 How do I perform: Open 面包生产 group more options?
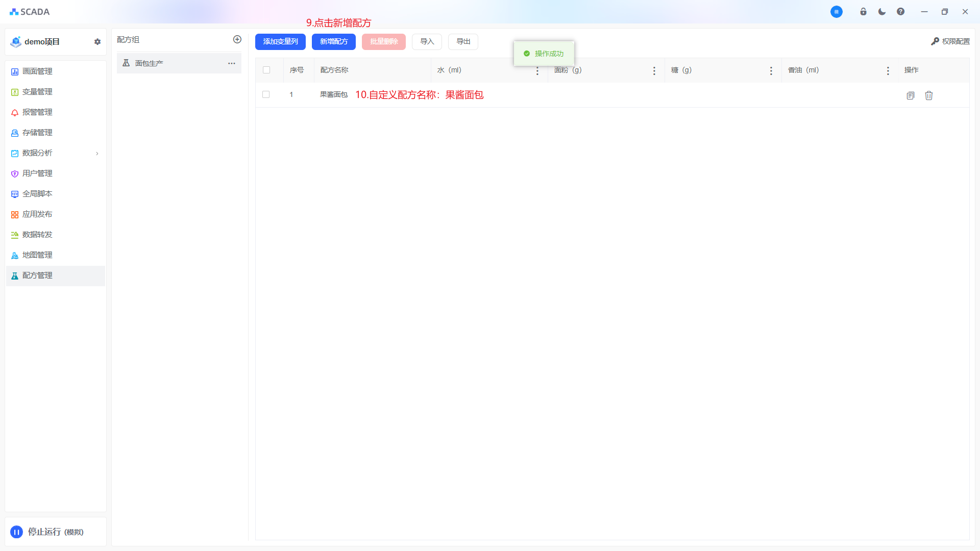(232, 63)
